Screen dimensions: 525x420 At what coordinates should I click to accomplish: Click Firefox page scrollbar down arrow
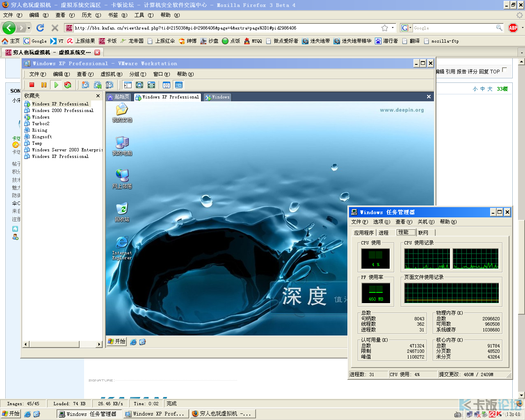pyautogui.click(x=521, y=395)
